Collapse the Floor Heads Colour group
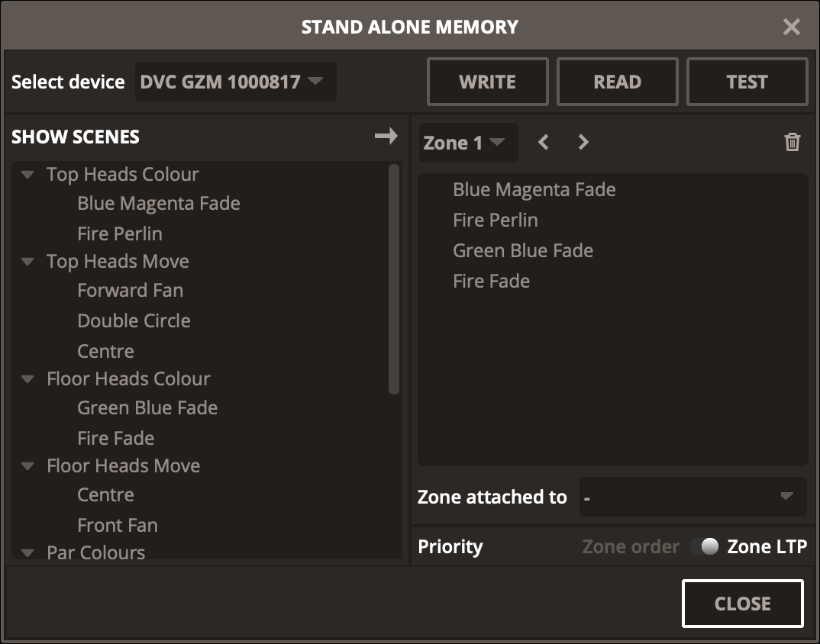Viewport: 820px width, 644px height. click(28, 379)
